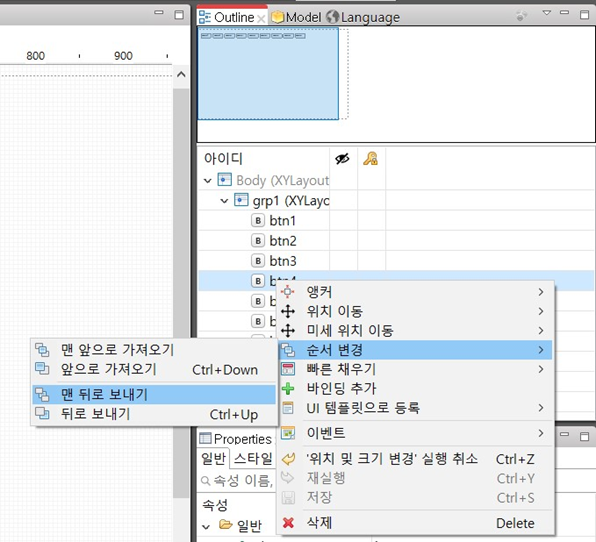This screenshot has width=596, height=542.
Task: Click the 앵커 anchor icon
Action: 288,292
